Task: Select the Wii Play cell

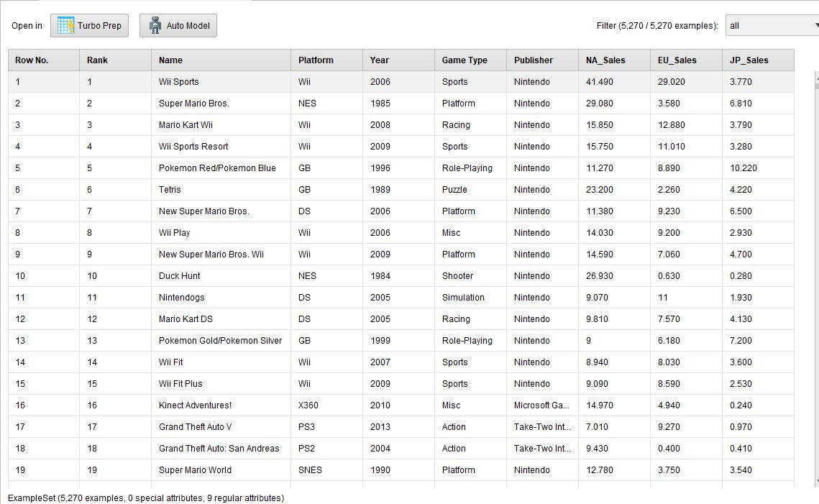Action: (x=221, y=233)
